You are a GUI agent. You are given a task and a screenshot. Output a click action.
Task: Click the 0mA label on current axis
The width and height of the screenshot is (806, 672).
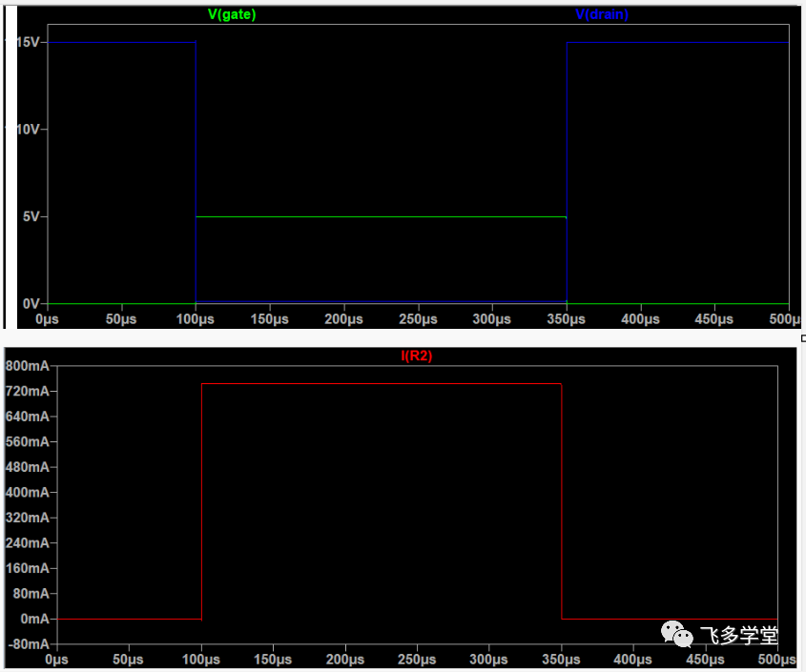33,619
